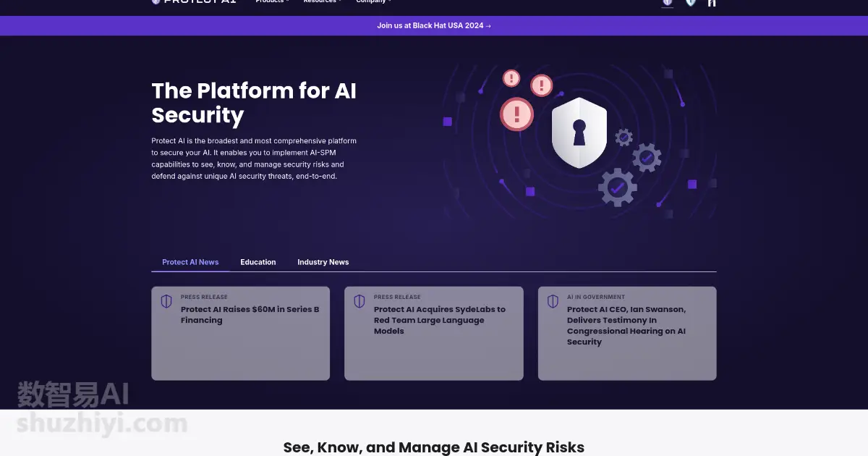Click the 'AI IN GOVERNMENT' label

click(x=596, y=297)
